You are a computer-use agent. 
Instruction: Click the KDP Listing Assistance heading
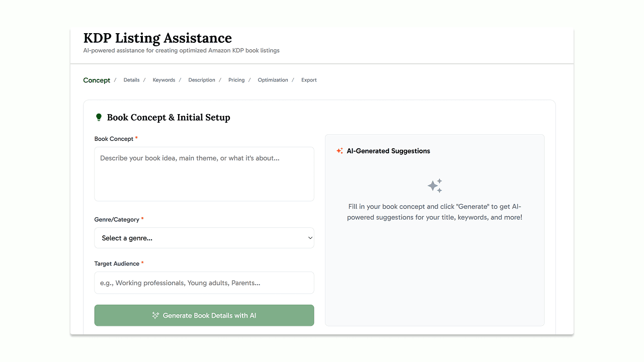pyautogui.click(x=157, y=38)
